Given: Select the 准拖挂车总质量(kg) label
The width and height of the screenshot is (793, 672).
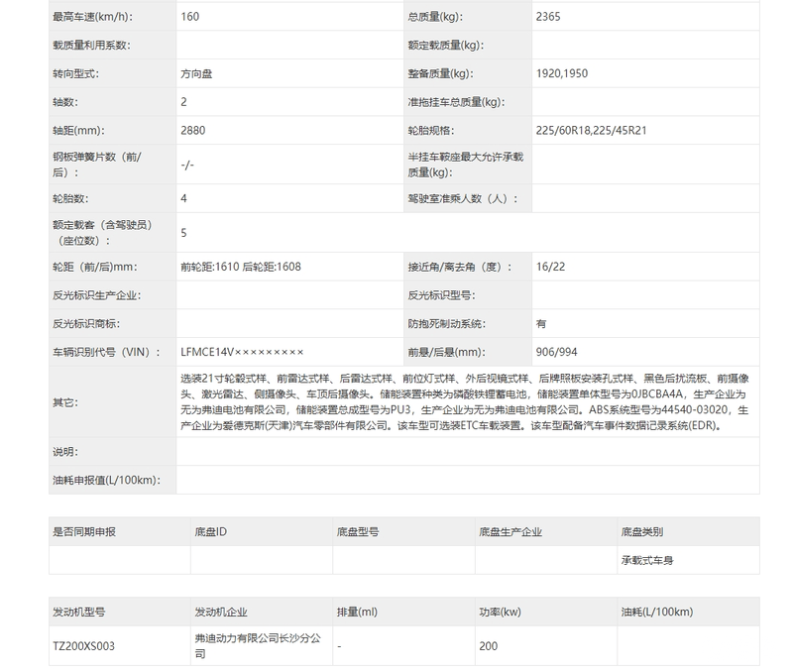Looking at the screenshot, I should (x=457, y=102).
